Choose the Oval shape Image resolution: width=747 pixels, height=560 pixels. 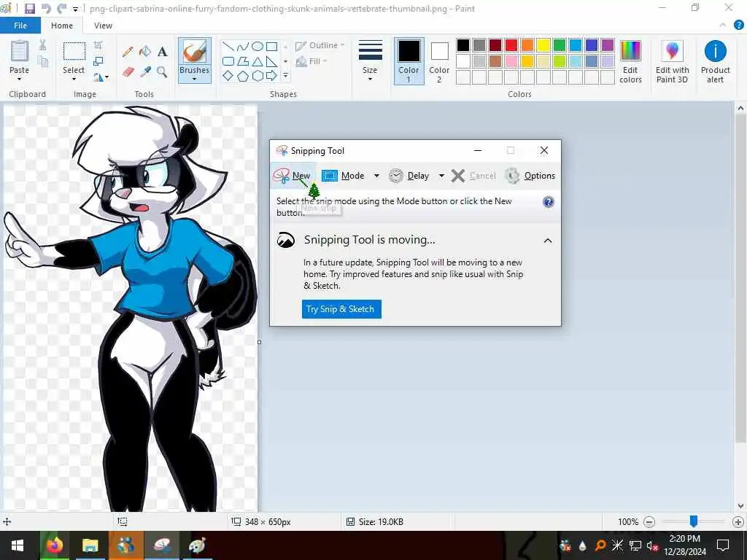pos(258,46)
